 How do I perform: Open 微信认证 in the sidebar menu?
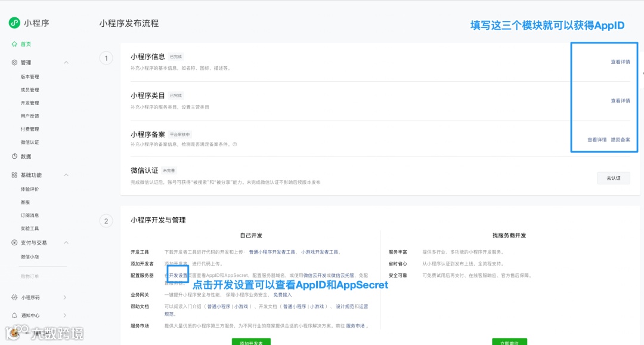click(x=30, y=142)
